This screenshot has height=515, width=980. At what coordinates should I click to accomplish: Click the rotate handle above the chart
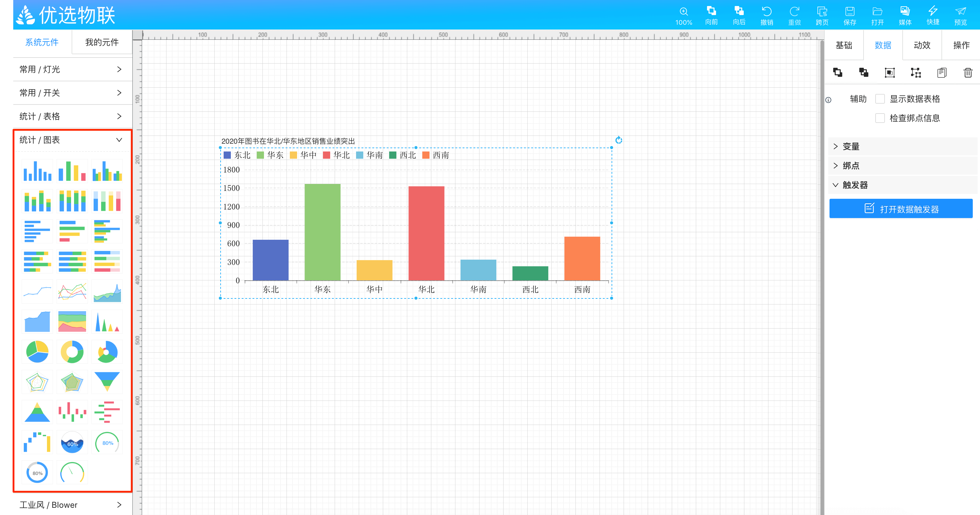click(619, 140)
